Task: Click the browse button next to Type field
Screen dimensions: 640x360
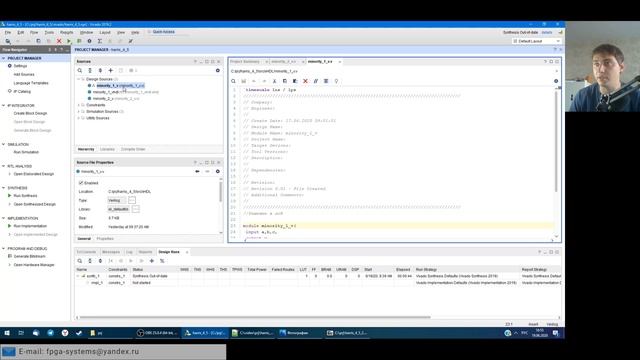Action: [132, 200]
